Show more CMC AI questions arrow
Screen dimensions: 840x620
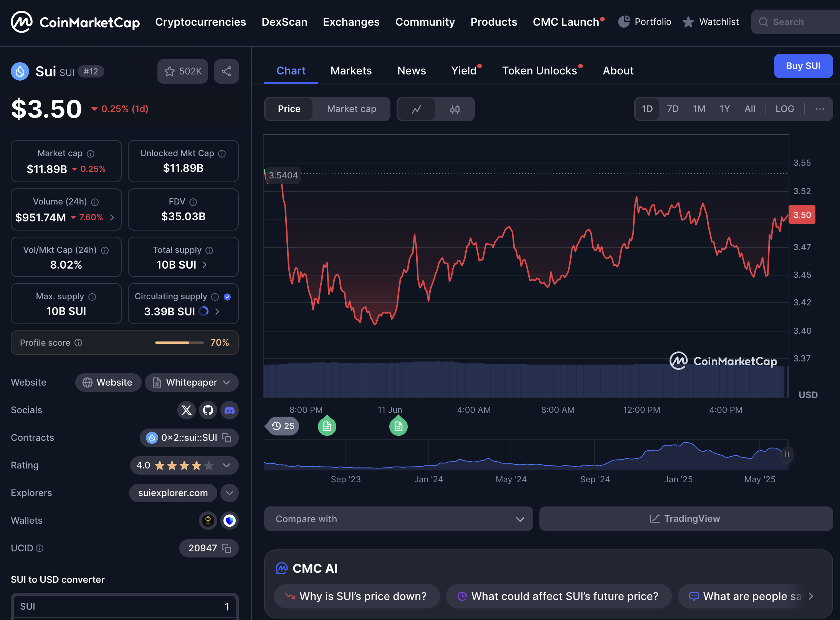[x=810, y=596]
